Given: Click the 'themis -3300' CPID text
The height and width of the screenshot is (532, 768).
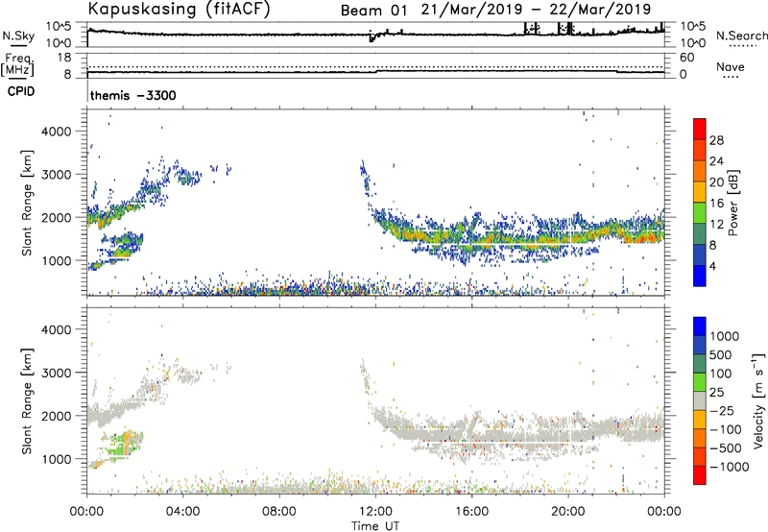Looking at the screenshot, I should pos(133,95).
